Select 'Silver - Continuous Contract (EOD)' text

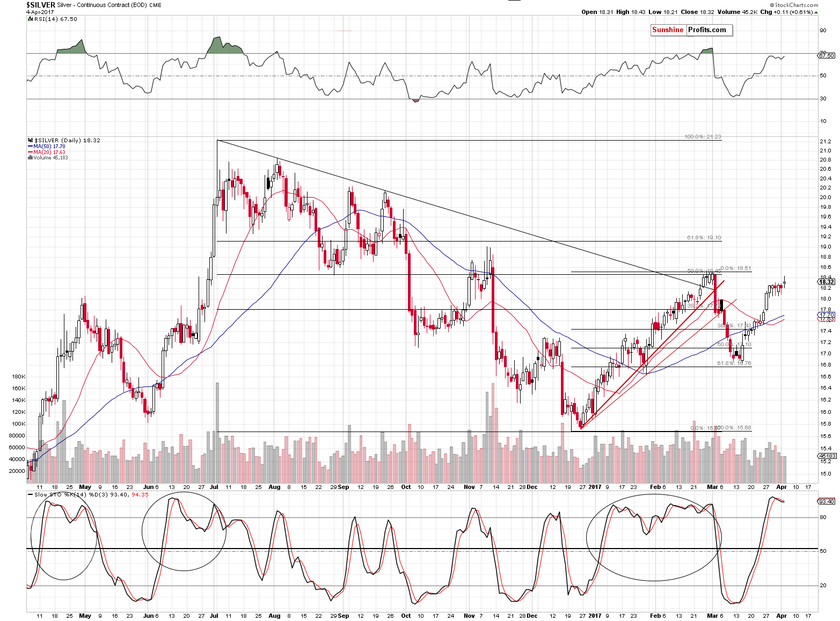pos(102,5)
